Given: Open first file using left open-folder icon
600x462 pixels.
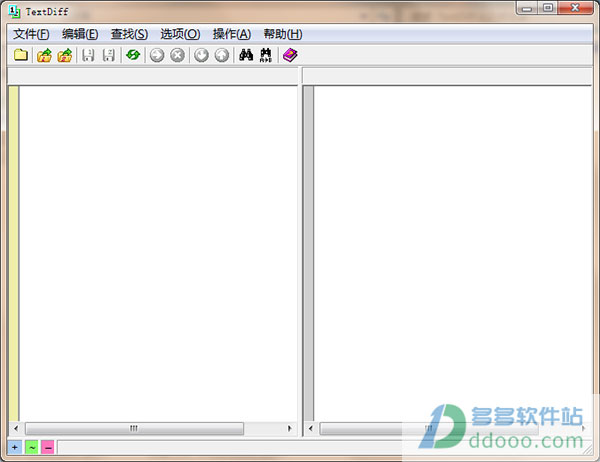Looking at the screenshot, I should point(44,55).
